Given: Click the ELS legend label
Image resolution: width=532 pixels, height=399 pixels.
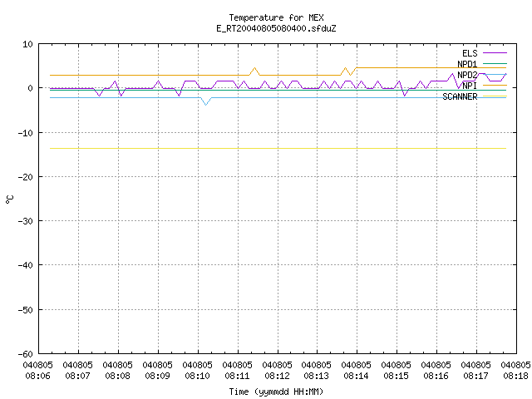Looking at the screenshot, I should point(470,53).
